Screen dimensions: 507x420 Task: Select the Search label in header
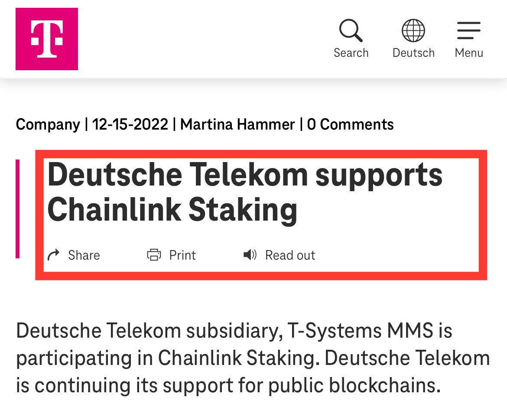351,53
